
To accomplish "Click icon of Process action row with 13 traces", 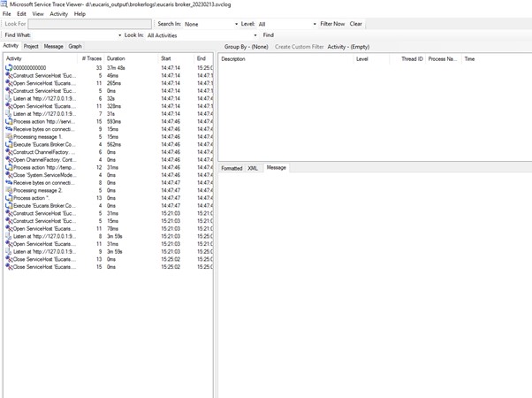I will click(x=9, y=198).
